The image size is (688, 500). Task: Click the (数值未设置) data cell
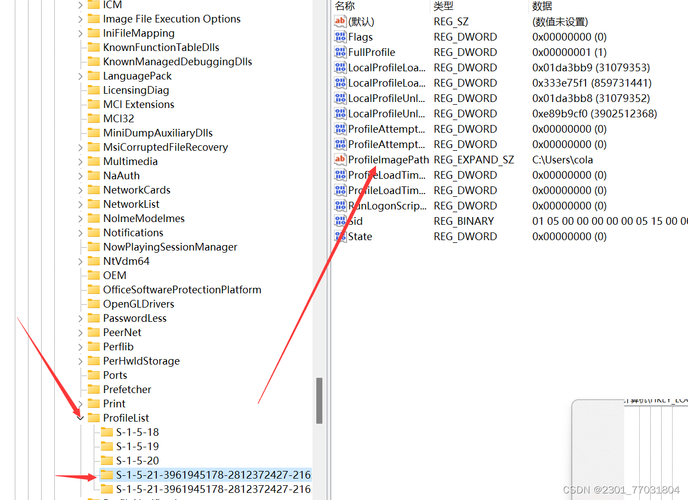coord(560,21)
